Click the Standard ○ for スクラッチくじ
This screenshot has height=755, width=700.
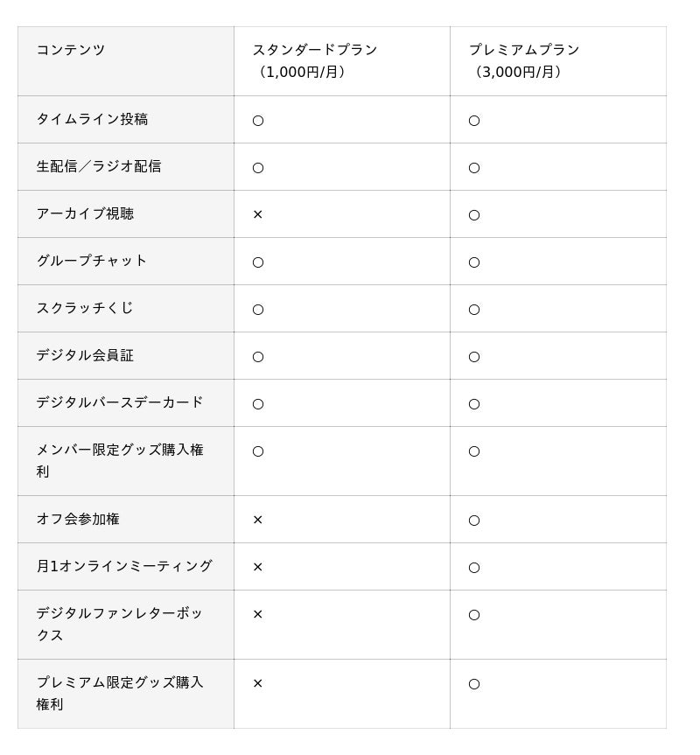(x=257, y=310)
